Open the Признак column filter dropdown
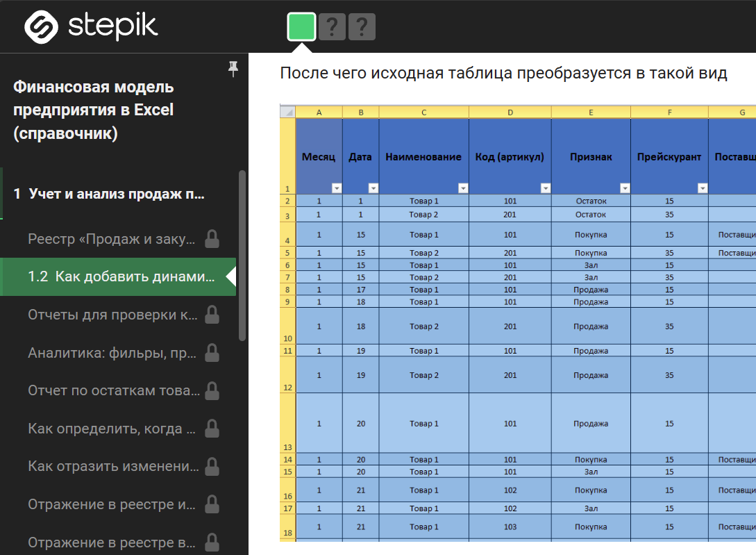 tap(625, 188)
